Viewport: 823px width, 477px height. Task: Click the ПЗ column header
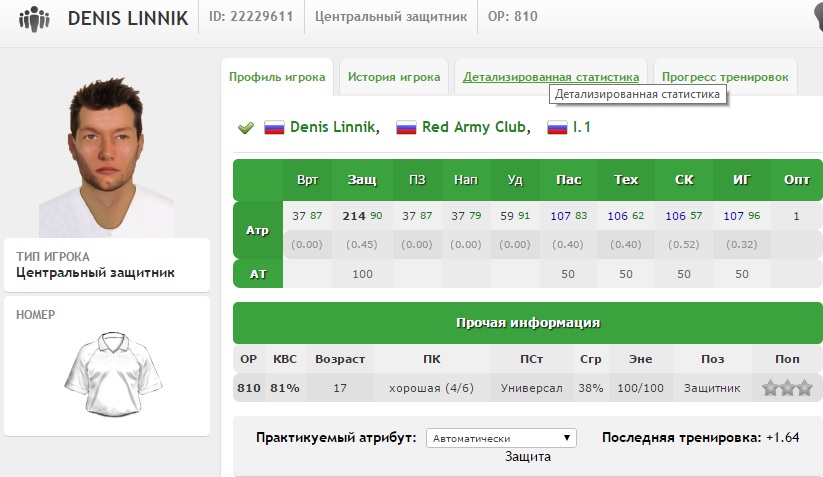(x=417, y=180)
